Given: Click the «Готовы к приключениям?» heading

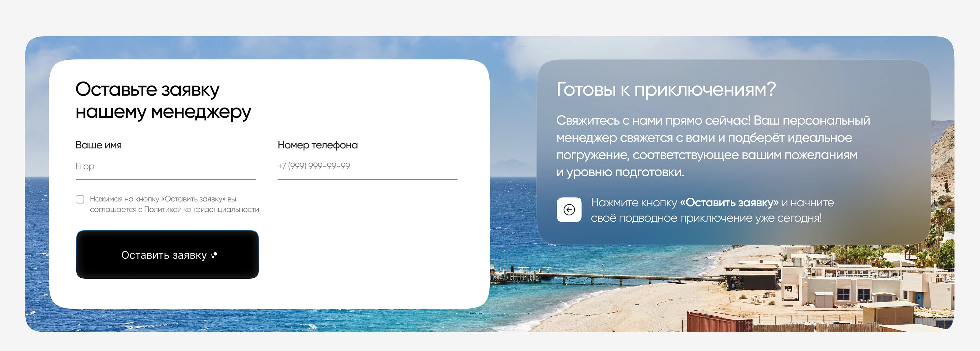Looking at the screenshot, I should click(x=666, y=90).
